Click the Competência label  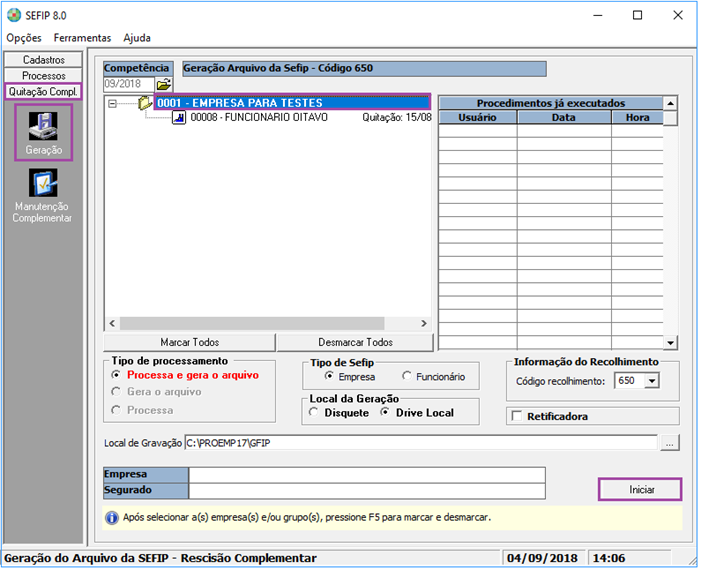click(x=138, y=68)
